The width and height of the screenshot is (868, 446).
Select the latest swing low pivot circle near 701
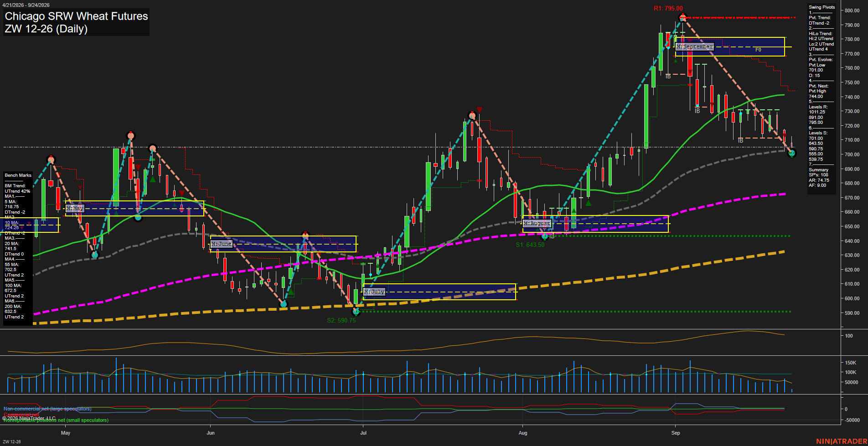[x=792, y=154]
